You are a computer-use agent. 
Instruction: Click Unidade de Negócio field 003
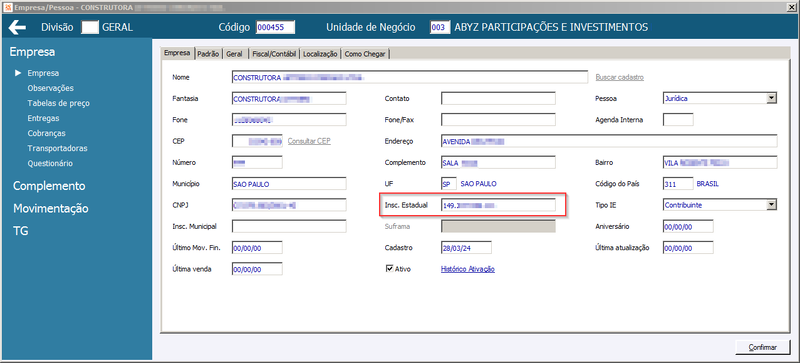(440, 28)
